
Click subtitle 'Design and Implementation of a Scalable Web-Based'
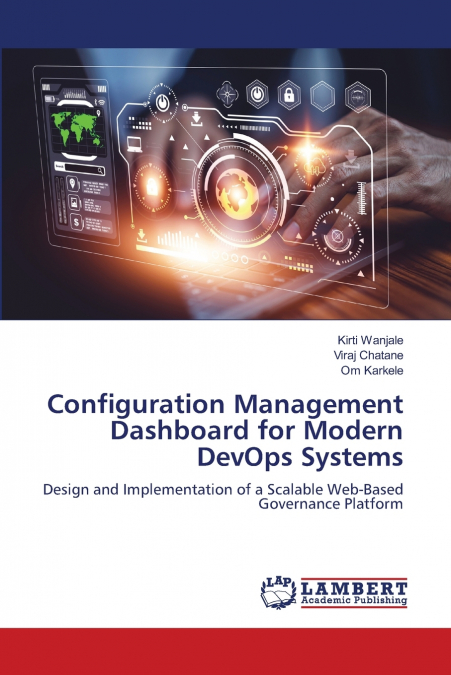(223, 490)
